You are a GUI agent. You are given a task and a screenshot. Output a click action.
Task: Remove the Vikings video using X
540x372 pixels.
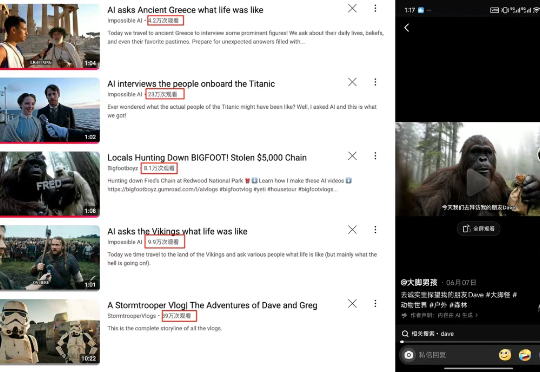[352, 230]
